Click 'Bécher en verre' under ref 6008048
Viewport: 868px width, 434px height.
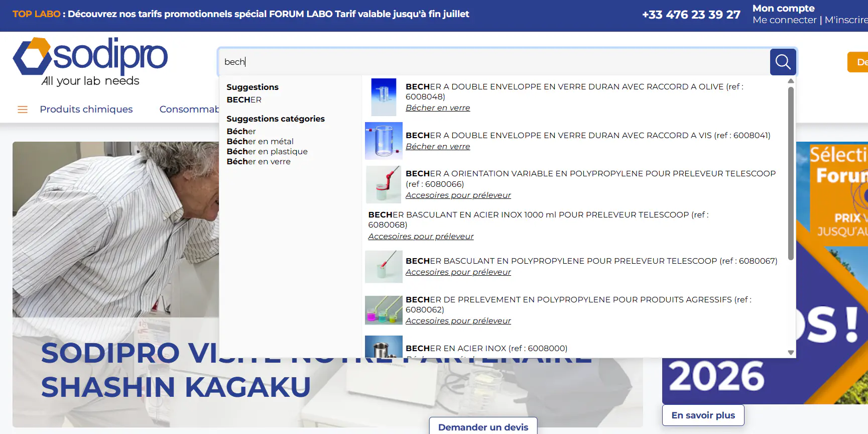tap(438, 107)
